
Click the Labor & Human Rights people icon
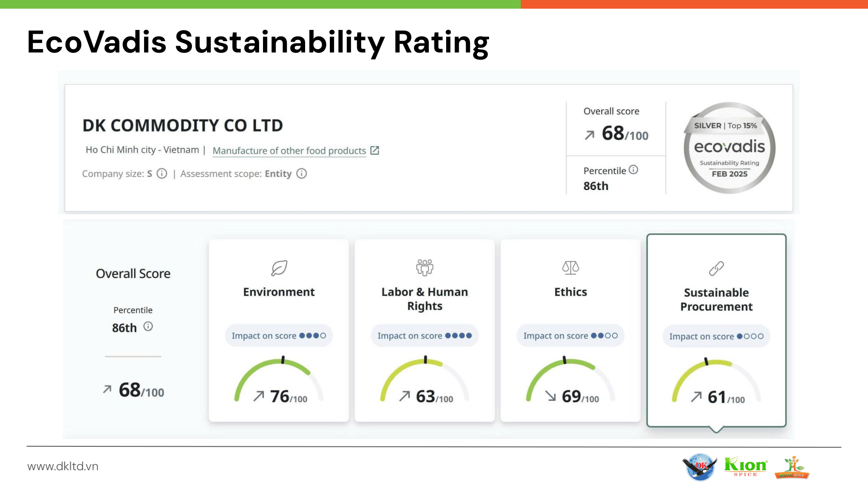tap(424, 267)
